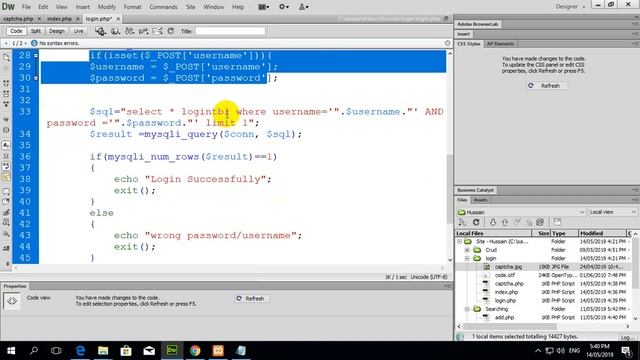This screenshot has height=360, width=640.
Task: Open the Insert menu
Action: click(x=82, y=7)
